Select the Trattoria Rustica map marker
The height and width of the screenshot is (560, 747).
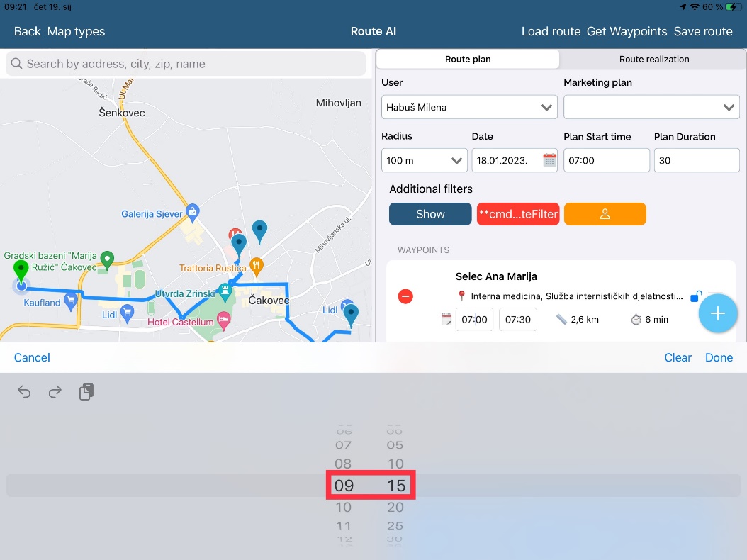tap(257, 266)
